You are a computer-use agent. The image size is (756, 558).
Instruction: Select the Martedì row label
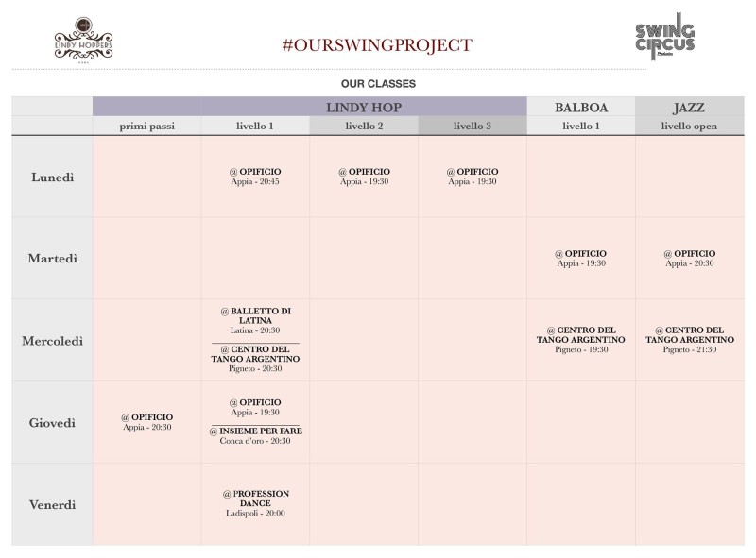tap(53, 259)
